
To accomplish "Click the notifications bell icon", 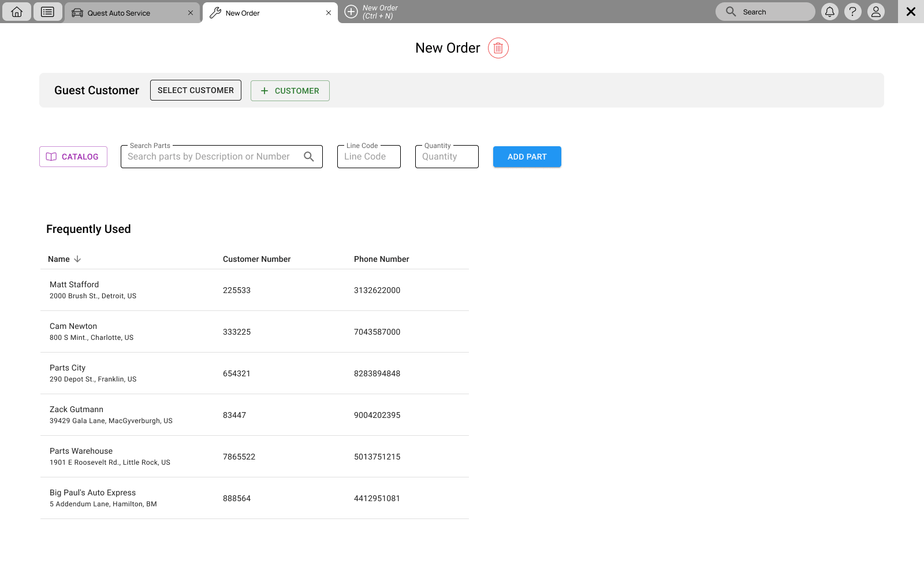I will click(829, 12).
